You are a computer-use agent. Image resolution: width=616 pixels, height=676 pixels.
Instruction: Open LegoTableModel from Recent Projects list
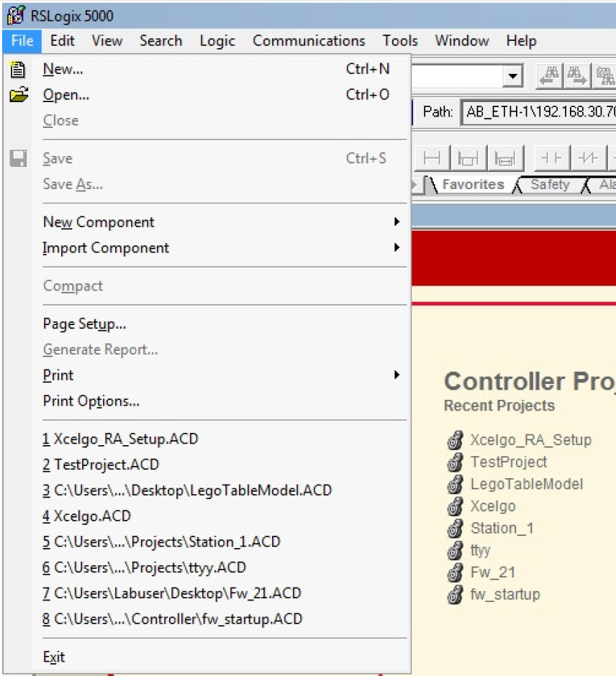[526, 484]
